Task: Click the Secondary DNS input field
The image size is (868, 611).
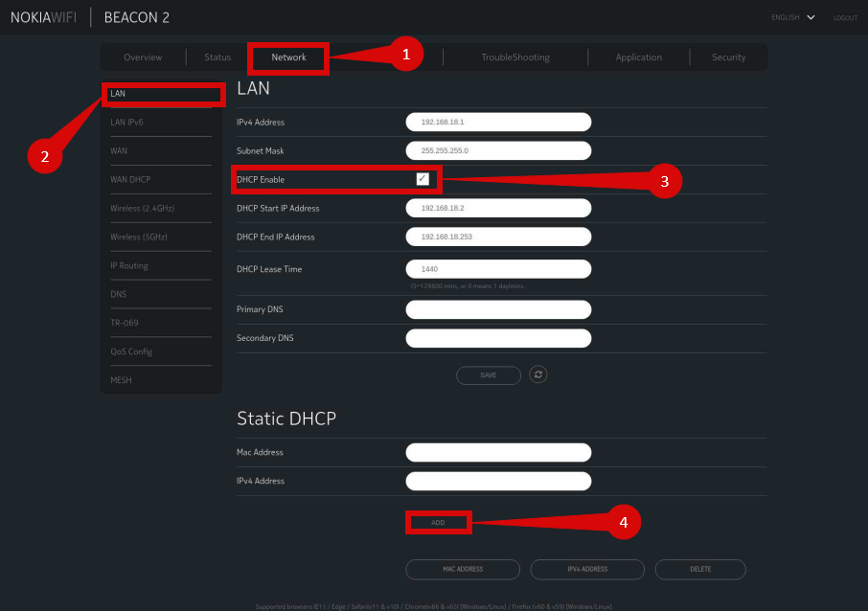Action: pyautogui.click(x=498, y=338)
